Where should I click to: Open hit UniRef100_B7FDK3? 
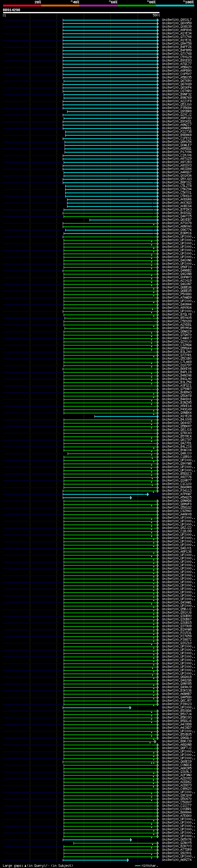point(176,210)
